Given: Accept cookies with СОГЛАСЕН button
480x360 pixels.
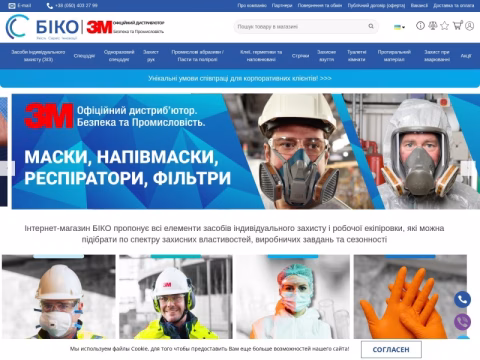Looking at the screenshot, I should tap(391, 349).
